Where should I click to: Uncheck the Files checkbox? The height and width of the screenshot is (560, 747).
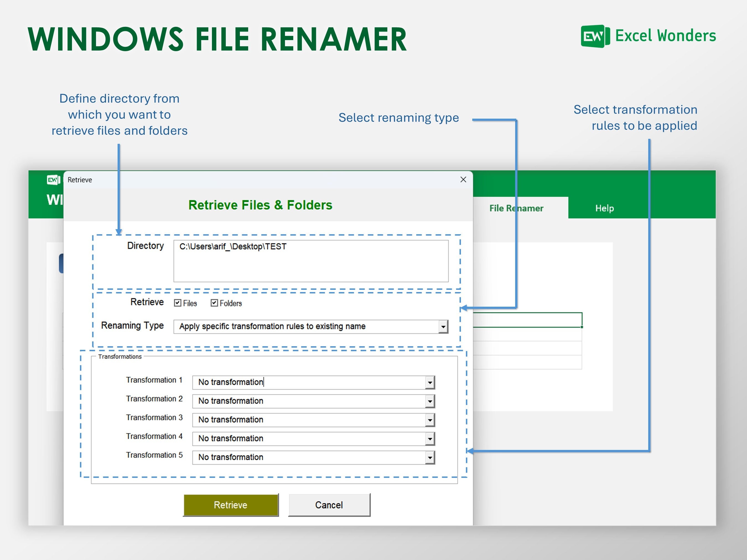click(177, 303)
